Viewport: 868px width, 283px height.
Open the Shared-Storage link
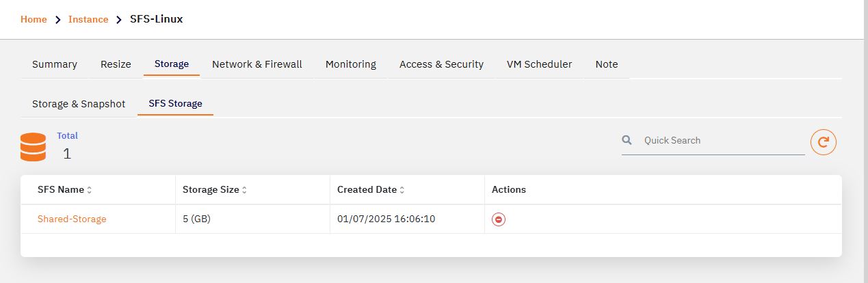(72, 219)
